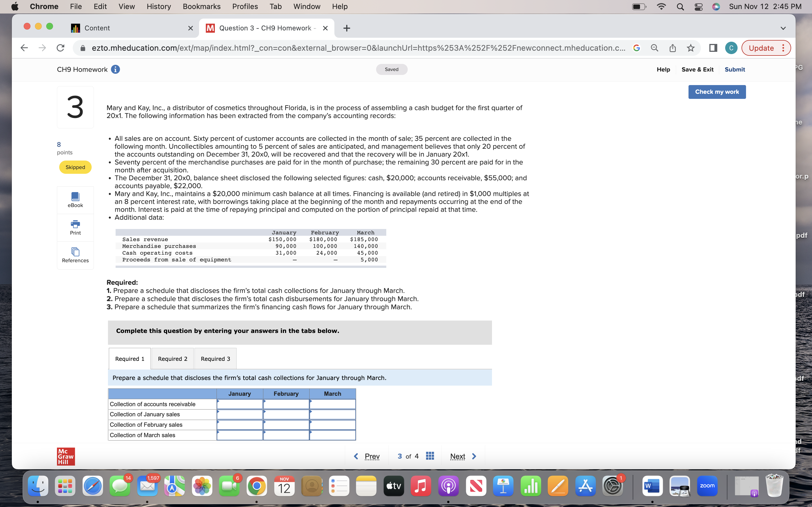Bookmark this page using the star icon
The width and height of the screenshot is (812, 507).
[x=691, y=48]
